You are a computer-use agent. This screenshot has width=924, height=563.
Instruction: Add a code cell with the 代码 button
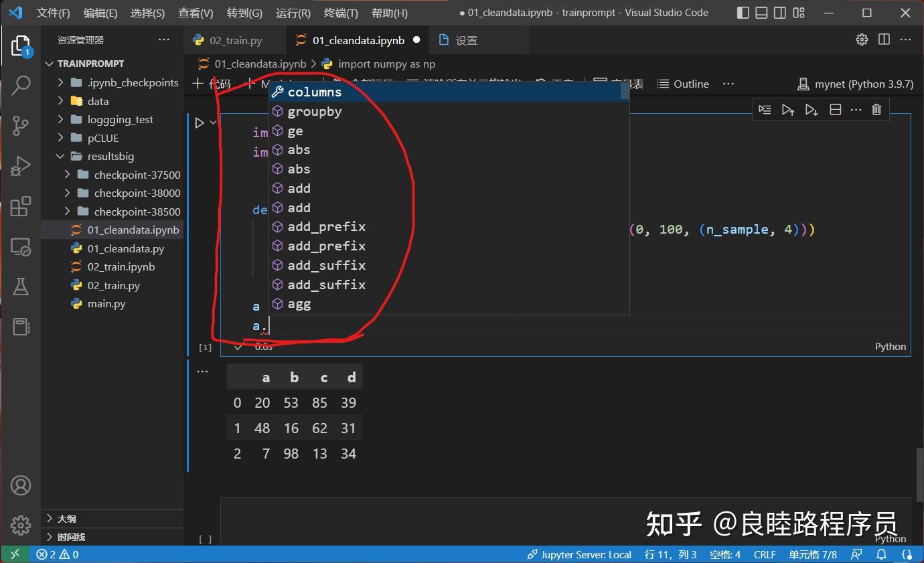tap(211, 84)
